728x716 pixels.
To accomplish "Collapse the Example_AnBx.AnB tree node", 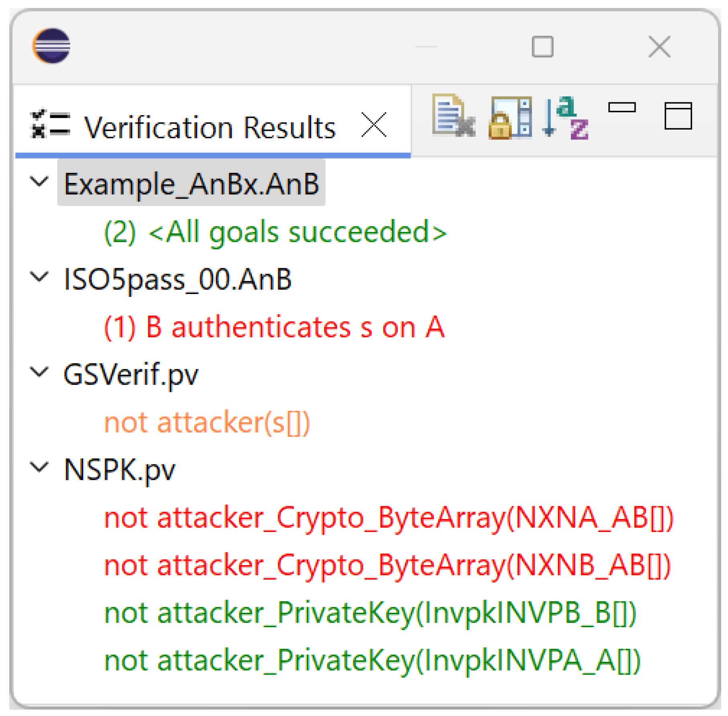I will tap(39, 182).
